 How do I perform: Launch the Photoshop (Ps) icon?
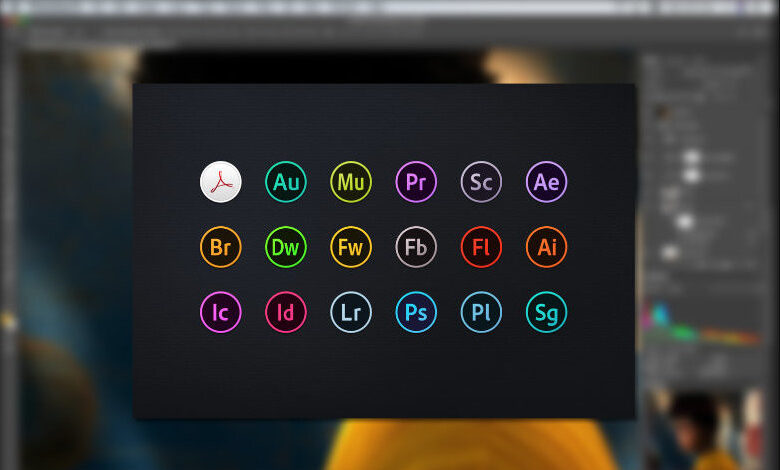tap(416, 312)
